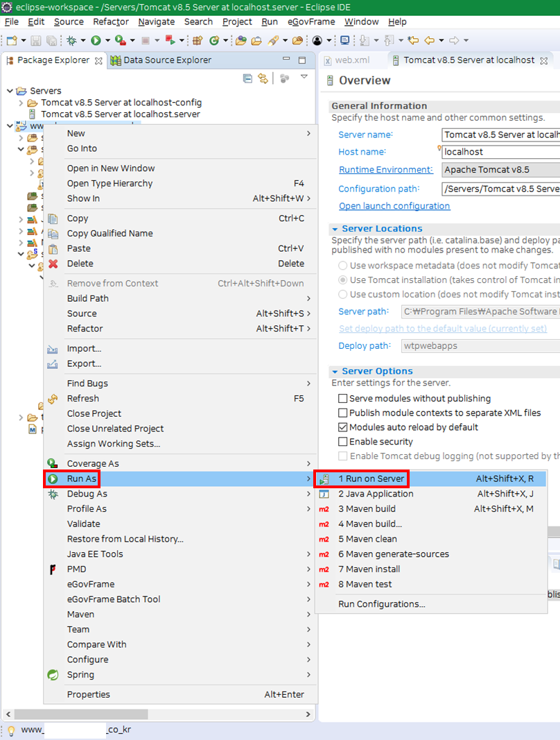Select Maven install in Run As submenu
Image resolution: width=560 pixels, height=740 pixels.
(x=430, y=569)
